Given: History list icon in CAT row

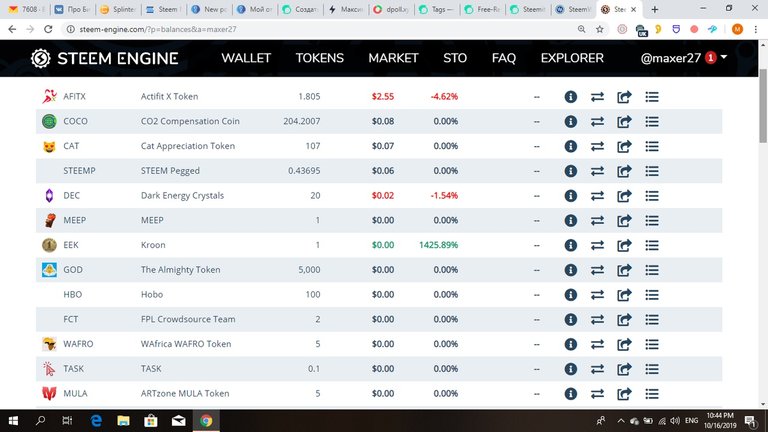Looking at the screenshot, I should [652, 146].
